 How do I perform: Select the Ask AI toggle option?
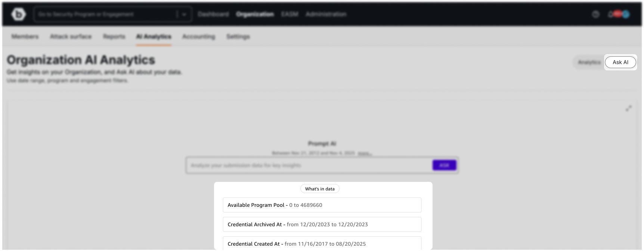[620, 62]
